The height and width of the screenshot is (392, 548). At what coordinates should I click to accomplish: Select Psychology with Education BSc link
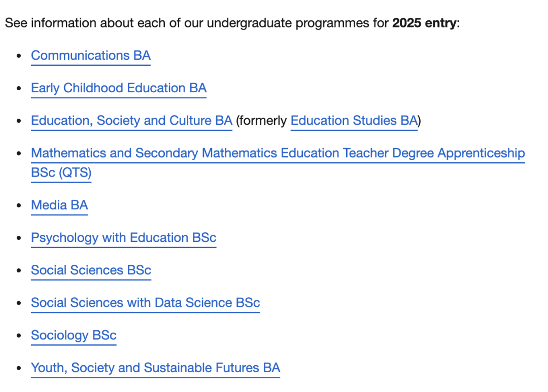[x=124, y=238]
